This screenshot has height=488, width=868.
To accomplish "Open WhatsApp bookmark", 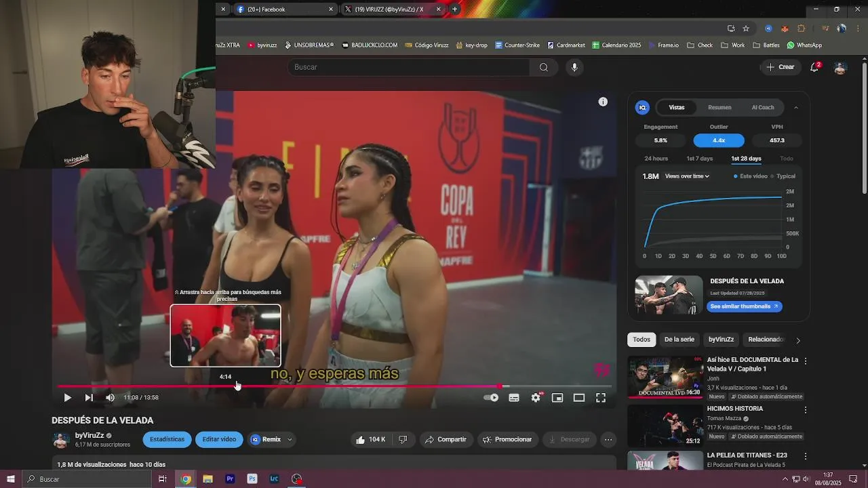I will pos(804,45).
